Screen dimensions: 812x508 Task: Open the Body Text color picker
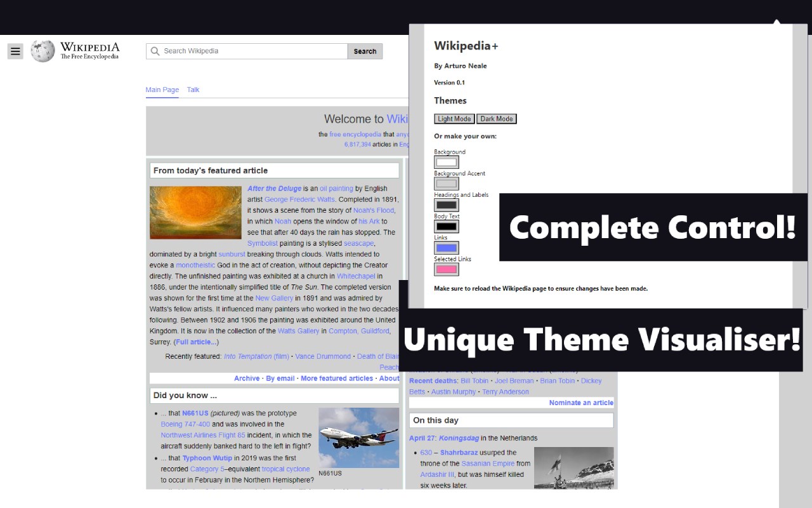click(x=447, y=227)
